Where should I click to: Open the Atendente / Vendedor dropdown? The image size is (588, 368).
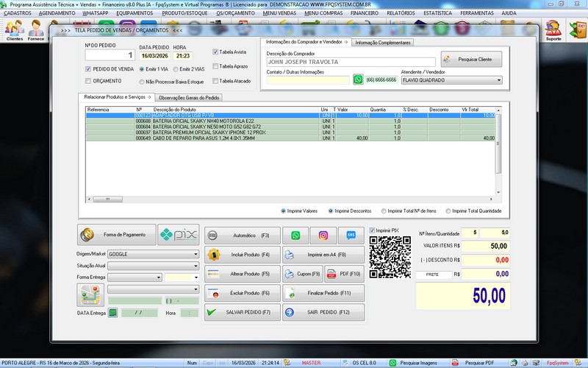pyautogui.click(x=498, y=80)
